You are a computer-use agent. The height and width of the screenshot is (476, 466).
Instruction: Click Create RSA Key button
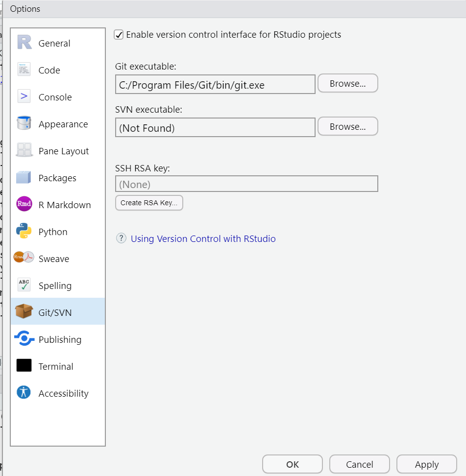tap(149, 202)
